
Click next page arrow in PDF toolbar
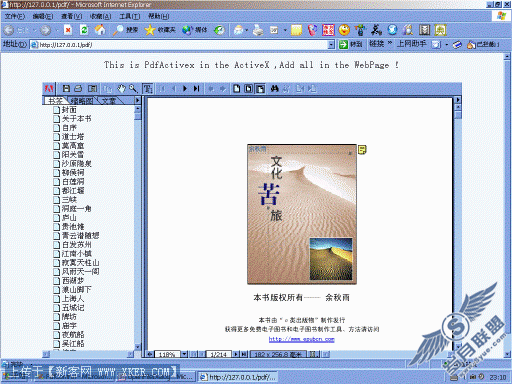tap(185, 89)
